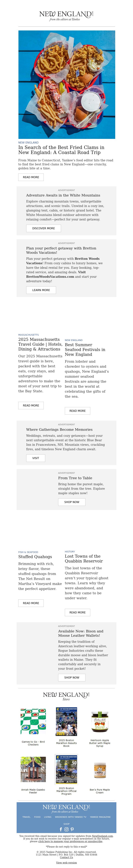Open the Instagram icon in footer
Screen dimensions: 133x868
click(66, 829)
